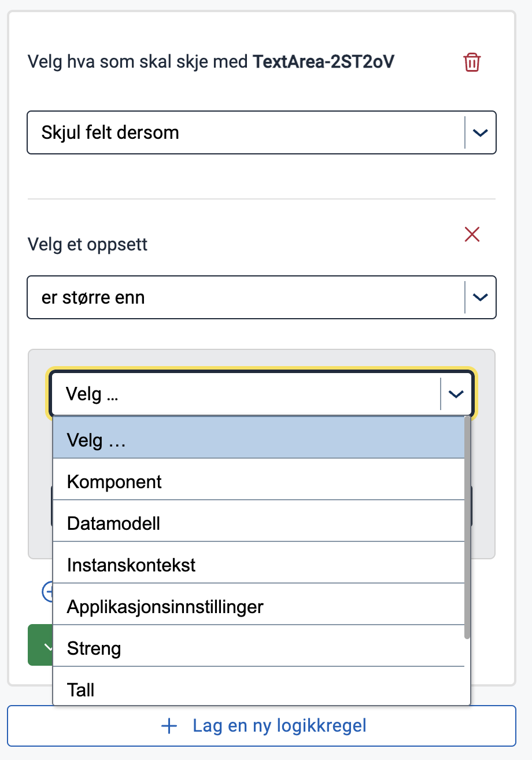
Task: Delete the logic rule using the trash icon
Action: (x=471, y=62)
